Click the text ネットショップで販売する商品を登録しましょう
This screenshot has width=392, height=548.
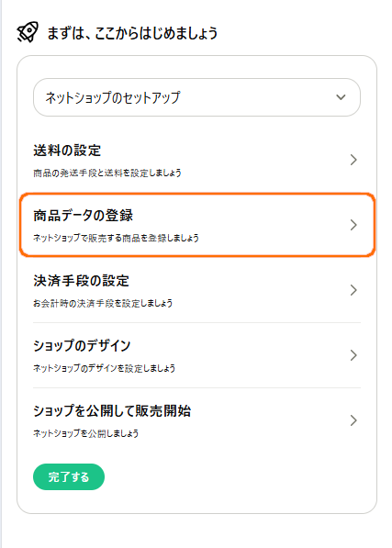click(x=116, y=238)
